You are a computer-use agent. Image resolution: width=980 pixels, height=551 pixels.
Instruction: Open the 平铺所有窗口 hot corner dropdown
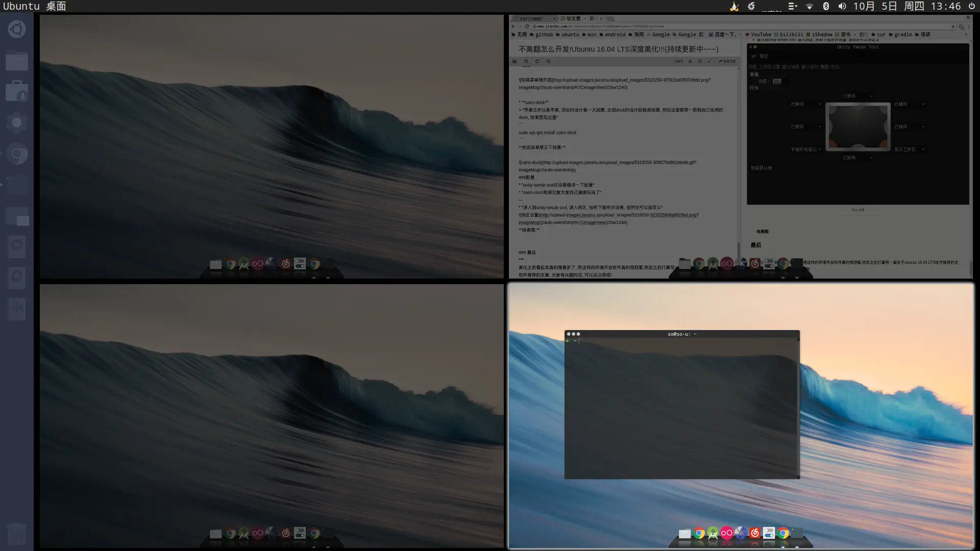click(x=806, y=149)
